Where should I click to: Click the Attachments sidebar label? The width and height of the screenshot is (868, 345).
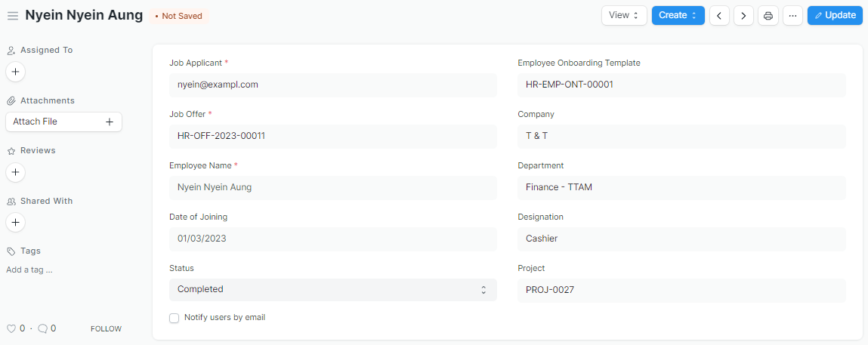pyautogui.click(x=48, y=100)
